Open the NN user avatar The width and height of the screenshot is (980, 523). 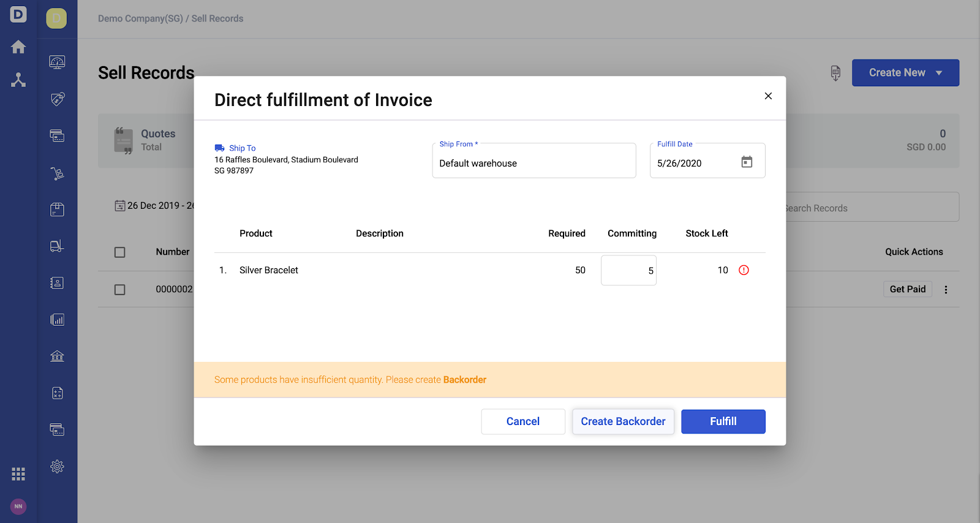(x=18, y=506)
